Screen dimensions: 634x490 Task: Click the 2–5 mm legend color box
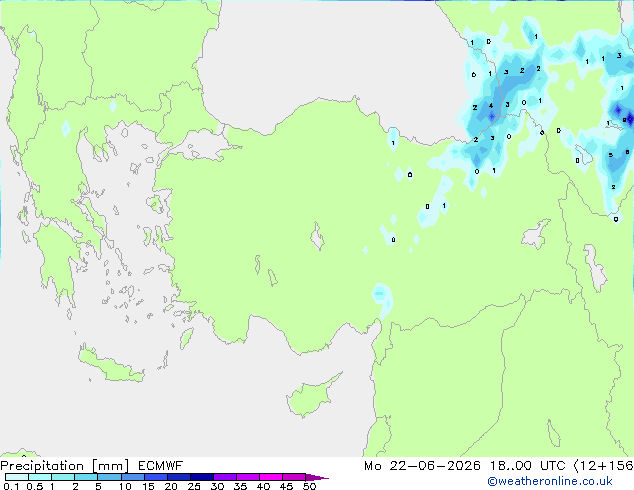click(x=86, y=477)
